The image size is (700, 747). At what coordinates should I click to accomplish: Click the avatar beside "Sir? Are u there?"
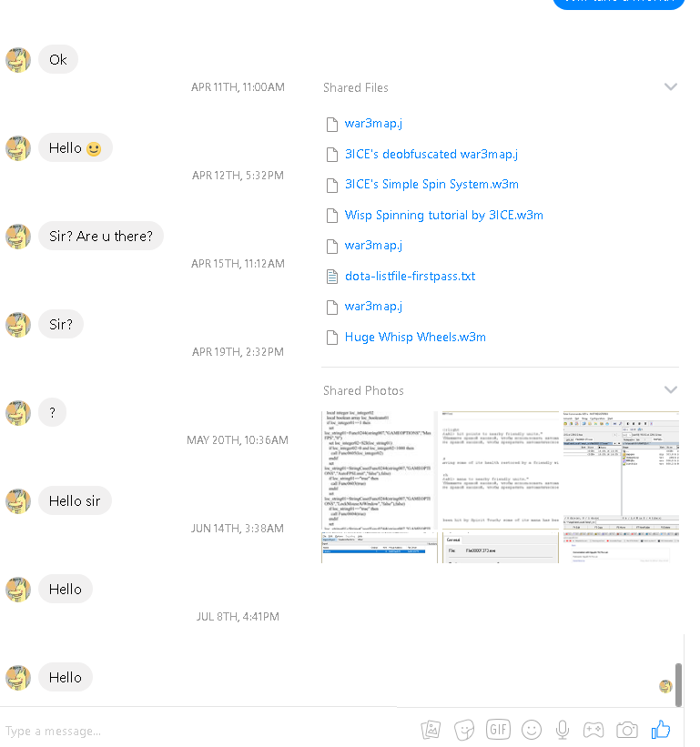pyautogui.click(x=18, y=237)
